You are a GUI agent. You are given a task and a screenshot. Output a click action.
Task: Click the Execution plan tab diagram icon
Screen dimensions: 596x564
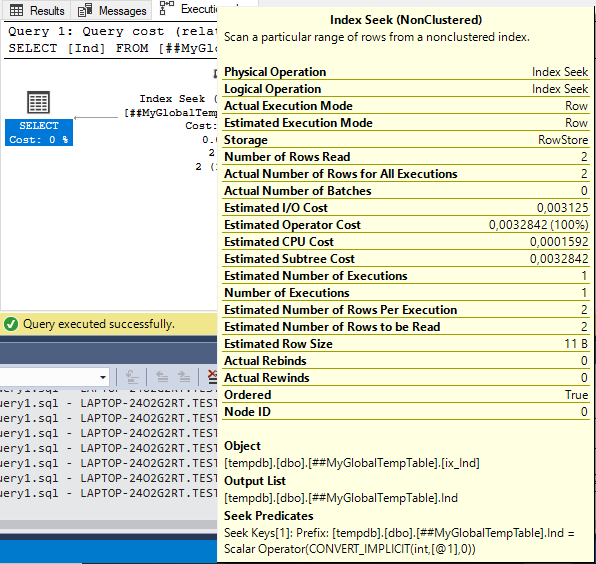coord(166,8)
